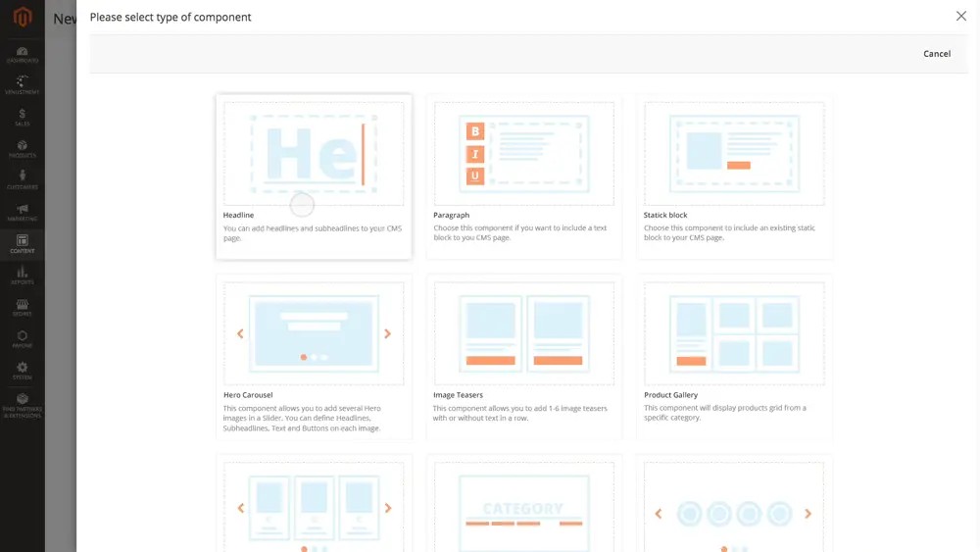Click the Statick block title text
The width and height of the screenshot is (980, 552).
[x=665, y=215]
